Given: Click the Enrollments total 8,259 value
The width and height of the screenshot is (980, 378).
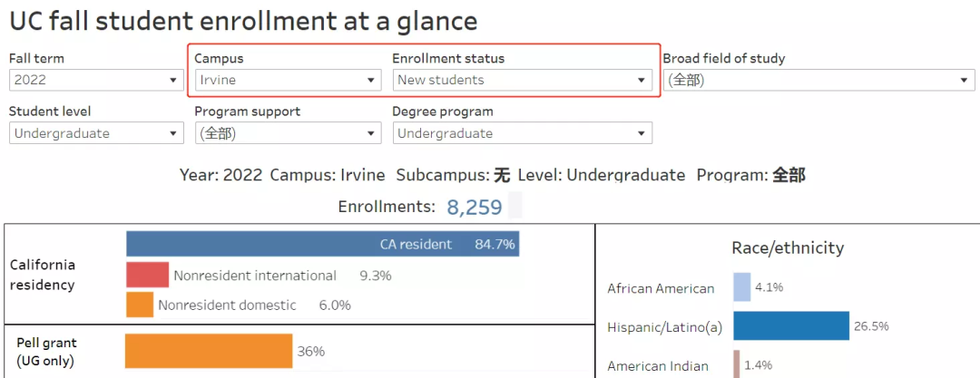Looking at the screenshot, I should tap(475, 207).
